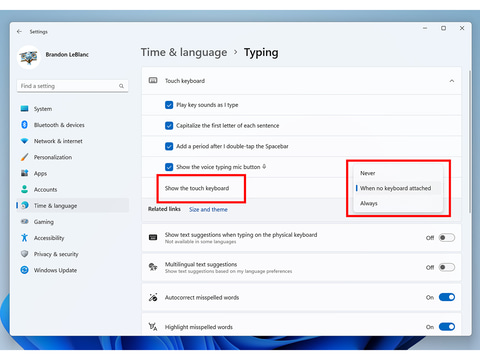Turn off Highlight misspelled words switch
The height and width of the screenshot is (360, 480).
click(447, 327)
